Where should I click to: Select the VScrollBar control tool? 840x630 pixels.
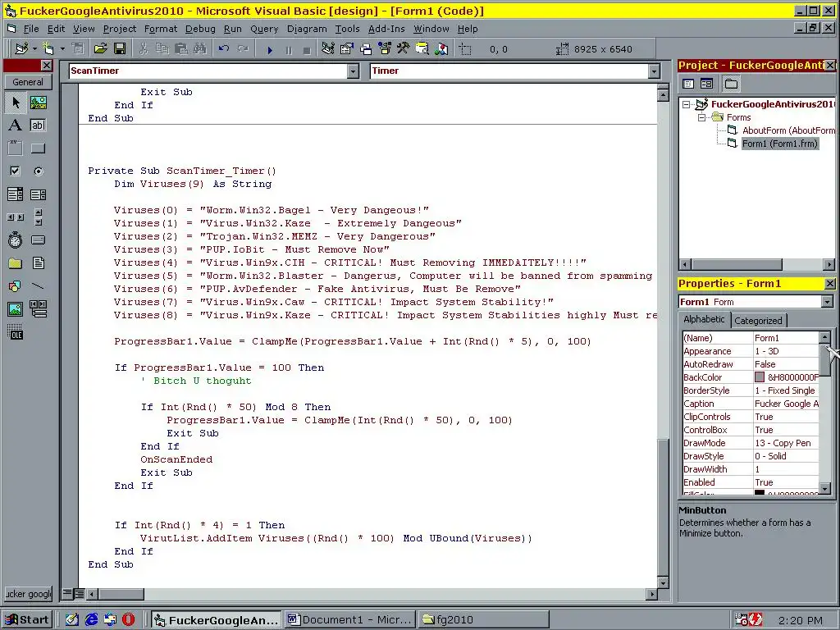[38, 217]
